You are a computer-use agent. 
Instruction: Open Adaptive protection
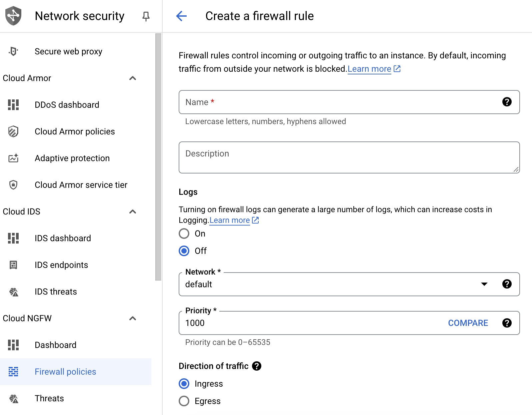click(72, 158)
